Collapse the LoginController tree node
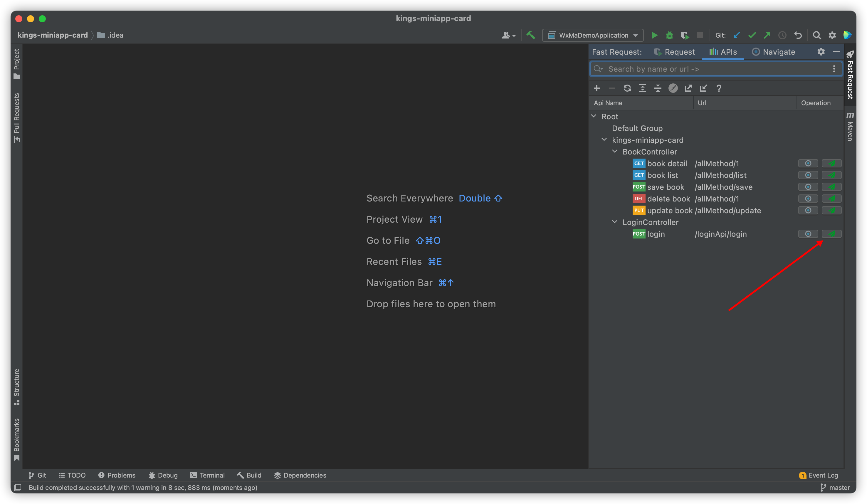 point(614,222)
